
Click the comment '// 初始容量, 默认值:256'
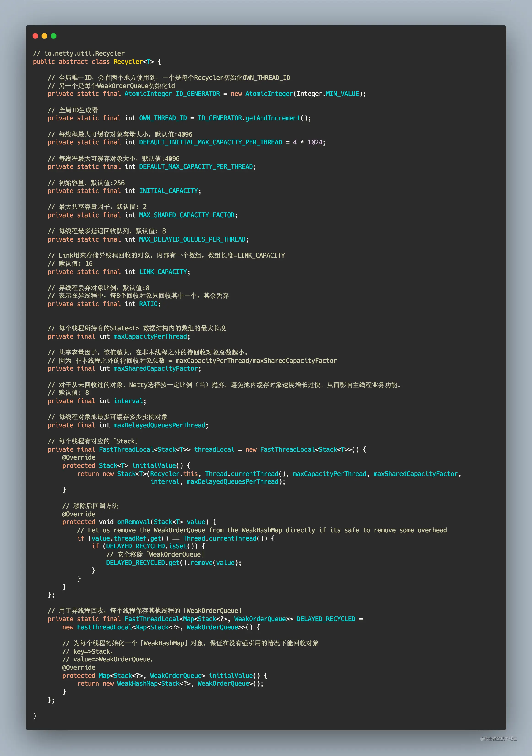[x=86, y=183]
